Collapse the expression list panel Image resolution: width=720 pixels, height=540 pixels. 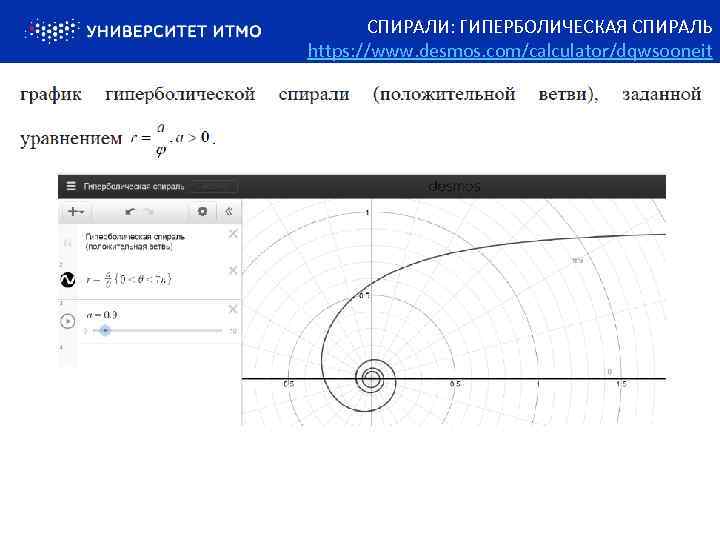[228, 211]
